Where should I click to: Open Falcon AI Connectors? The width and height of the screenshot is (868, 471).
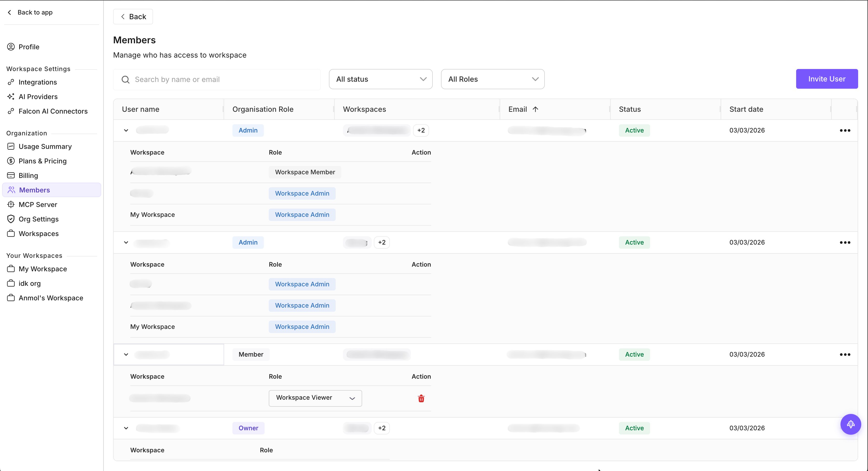pyautogui.click(x=53, y=111)
